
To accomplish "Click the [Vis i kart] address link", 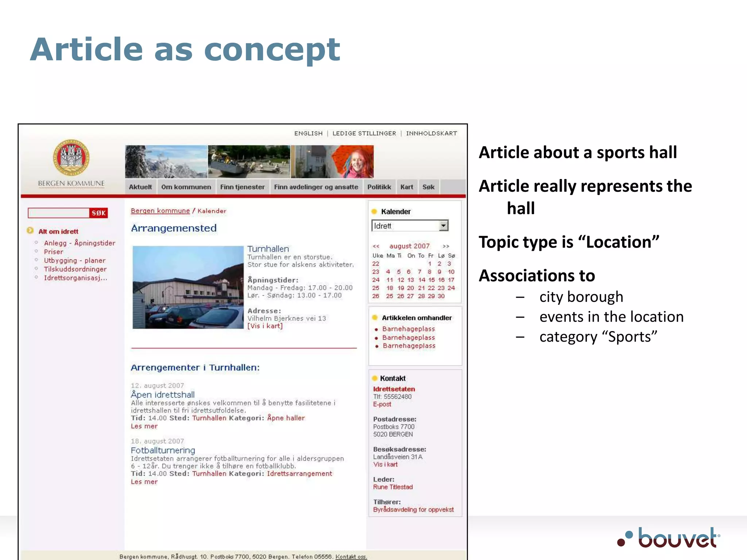I will pos(265,326).
